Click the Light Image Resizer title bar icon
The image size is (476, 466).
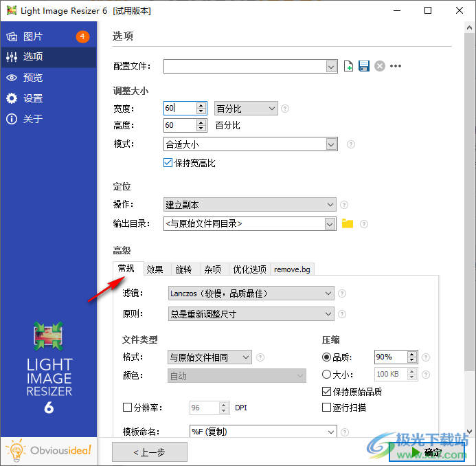click(x=12, y=10)
